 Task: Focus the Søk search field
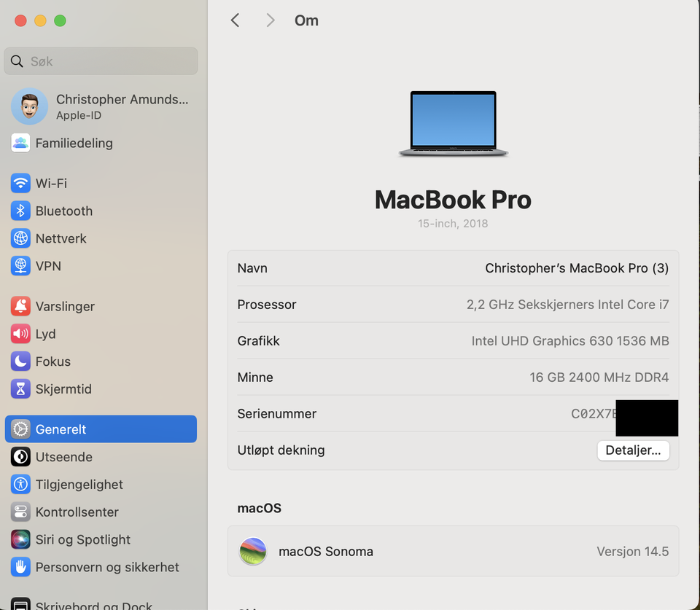tap(101, 61)
